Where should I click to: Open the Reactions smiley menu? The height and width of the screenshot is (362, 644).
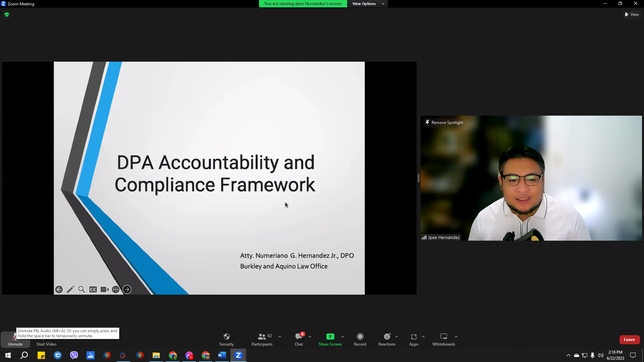point(387,340)
